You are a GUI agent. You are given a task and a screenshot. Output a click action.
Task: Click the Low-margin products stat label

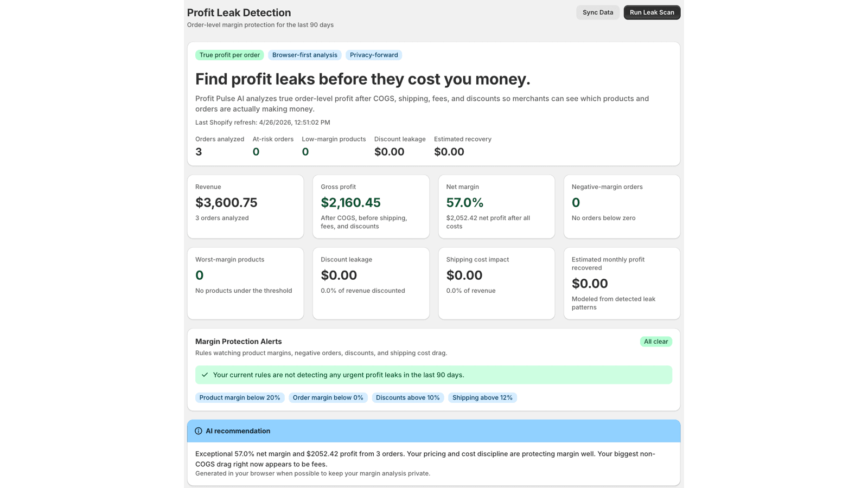(x=334, y=139)
